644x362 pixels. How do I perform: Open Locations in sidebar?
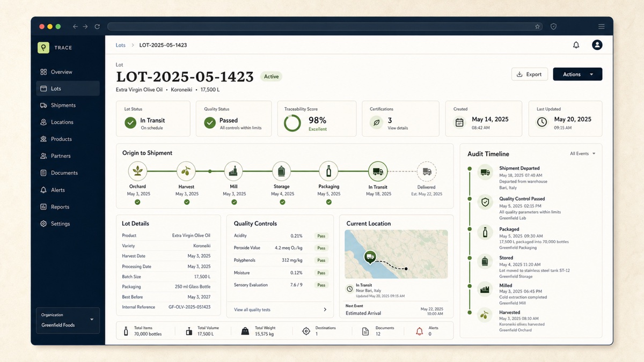68,122
